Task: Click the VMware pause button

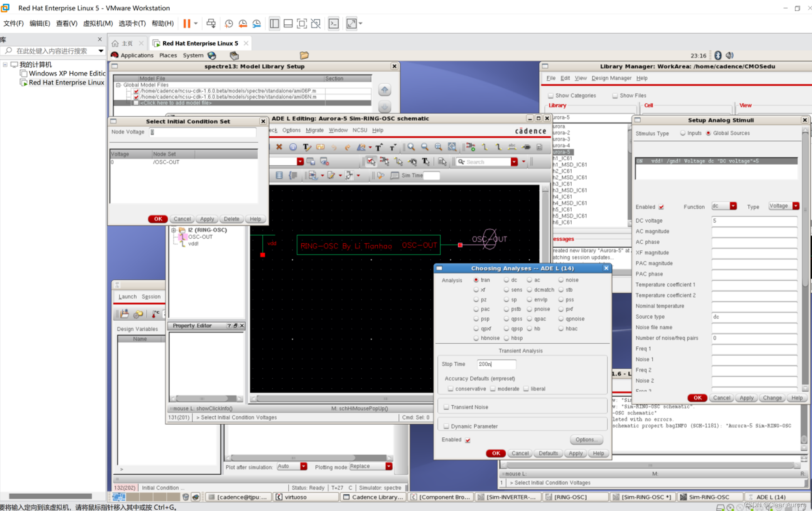Action: [187, 24]
